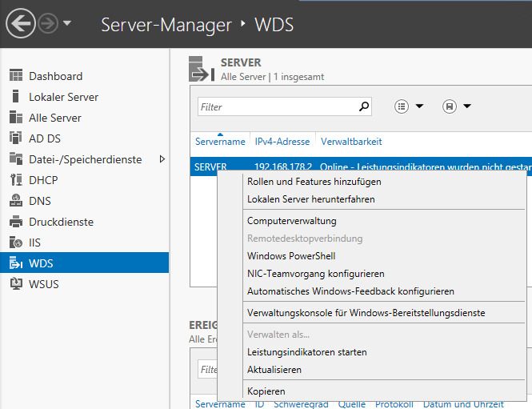Screen dimensions: 532x409
Task: Click the filter search magnifier icon
Action: [364, 106]
